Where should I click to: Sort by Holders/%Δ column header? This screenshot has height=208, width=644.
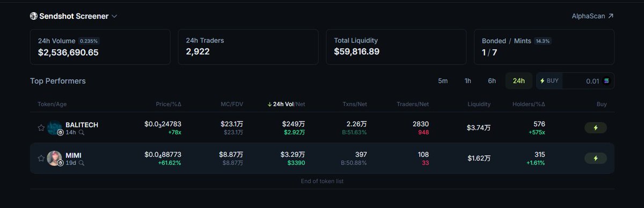click(529, 104)
